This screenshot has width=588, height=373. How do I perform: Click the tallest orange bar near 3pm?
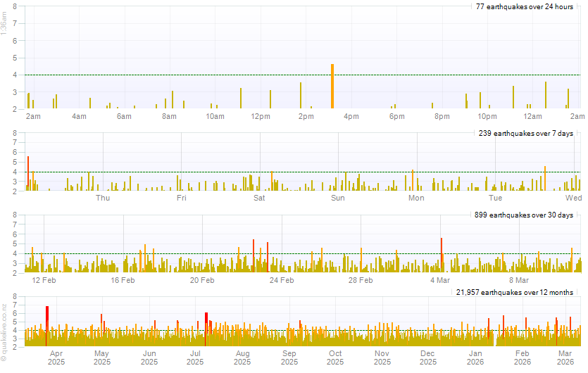point(332,86)
